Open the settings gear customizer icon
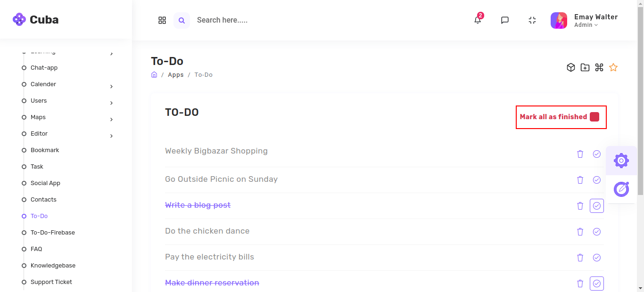This screenshot has width=644, height=292. click(621, 161)
